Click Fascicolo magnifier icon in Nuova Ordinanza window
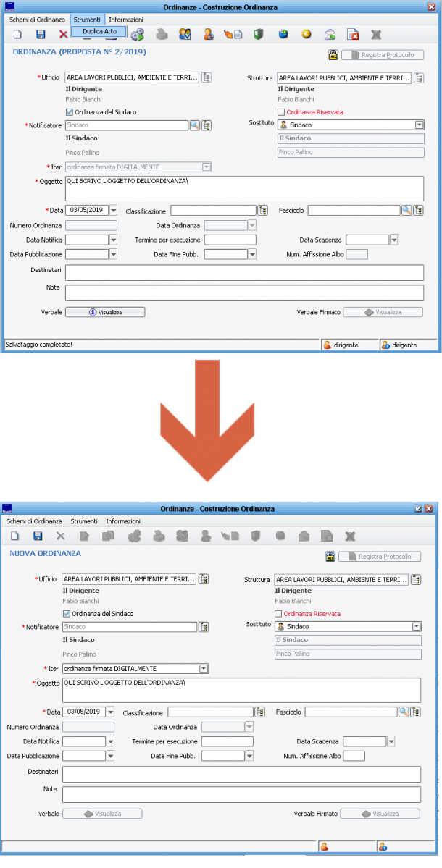 point(404,712)
